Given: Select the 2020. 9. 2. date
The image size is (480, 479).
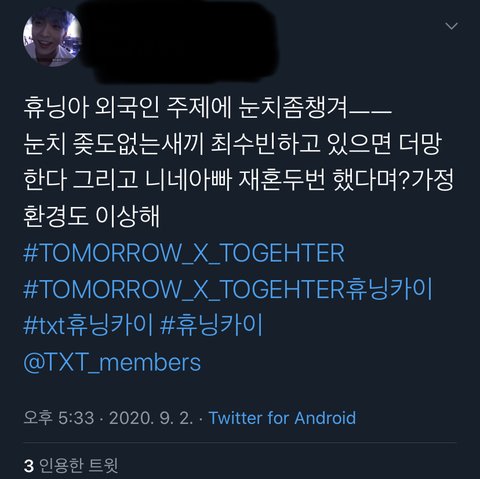Looking at the screenshot, I should (151, 418).
